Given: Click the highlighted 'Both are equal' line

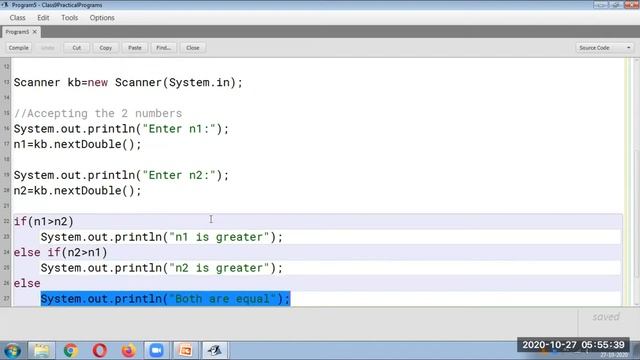Looking at the screenshot, I should coord(165,299).
